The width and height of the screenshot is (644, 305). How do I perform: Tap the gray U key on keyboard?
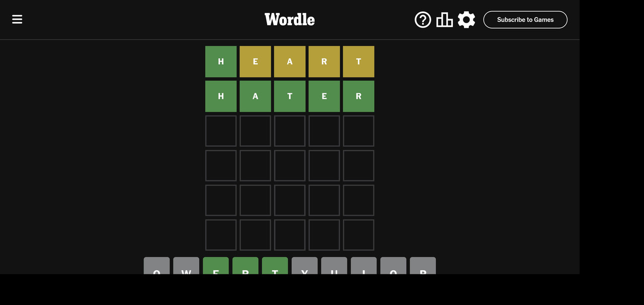coord(334,266)
